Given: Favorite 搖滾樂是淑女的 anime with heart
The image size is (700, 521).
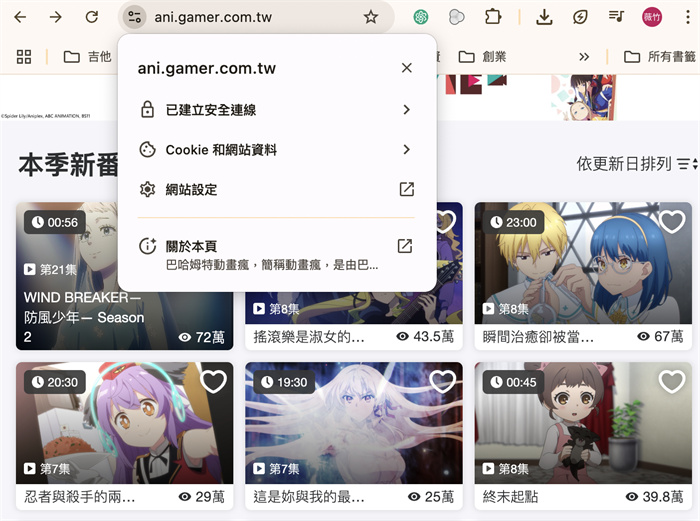Looking at the screenshot, I should (445, 221).
